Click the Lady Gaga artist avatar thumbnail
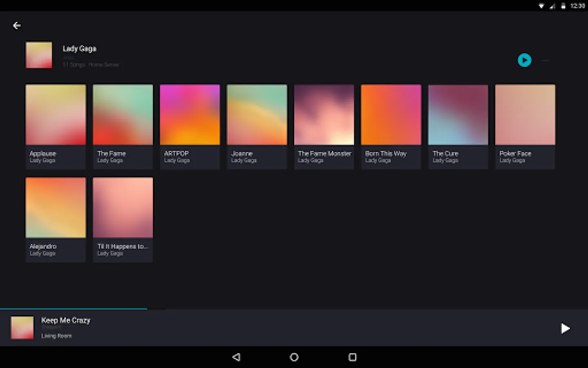 click(39, 55)
